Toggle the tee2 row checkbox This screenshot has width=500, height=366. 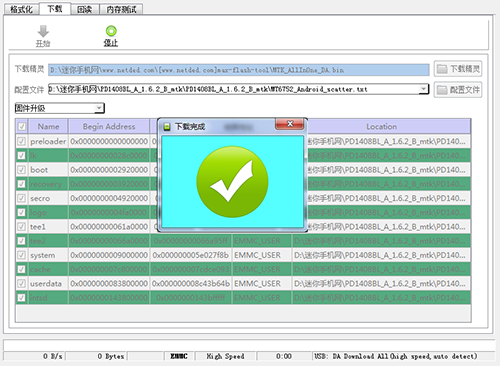(x=22, y=241)
